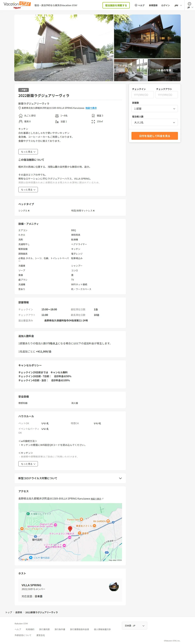Screen dimensions: 195x644
Task: Click the Dogrun Cafe map marker
Action: 55,525
